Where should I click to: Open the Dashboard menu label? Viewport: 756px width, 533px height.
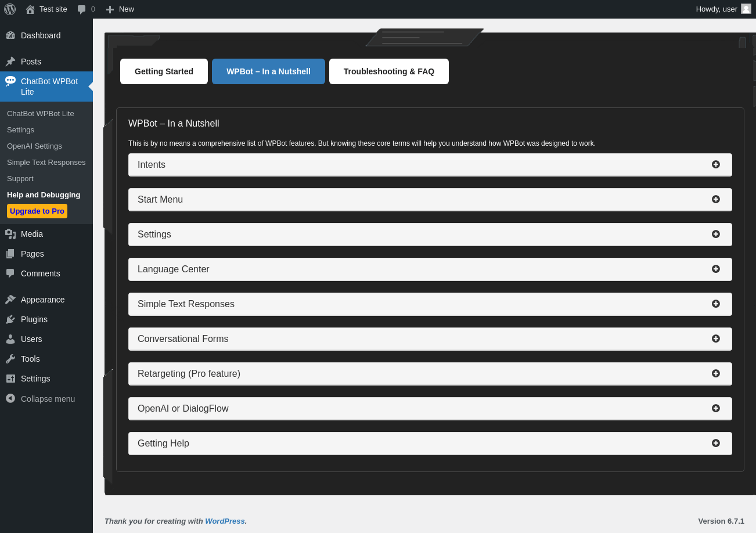pos(41,35)
